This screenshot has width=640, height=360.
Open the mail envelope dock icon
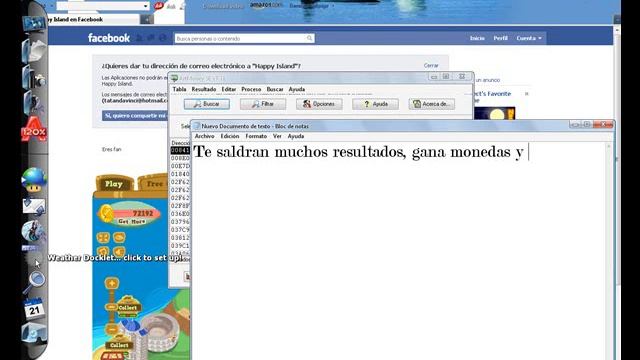(x=34, y=207)
